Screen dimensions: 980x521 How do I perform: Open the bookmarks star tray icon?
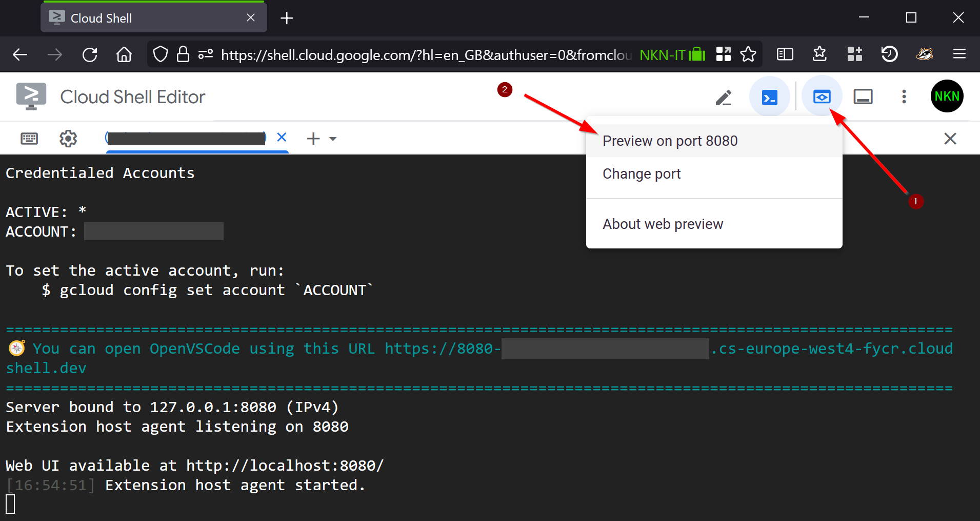pos(819,54)
